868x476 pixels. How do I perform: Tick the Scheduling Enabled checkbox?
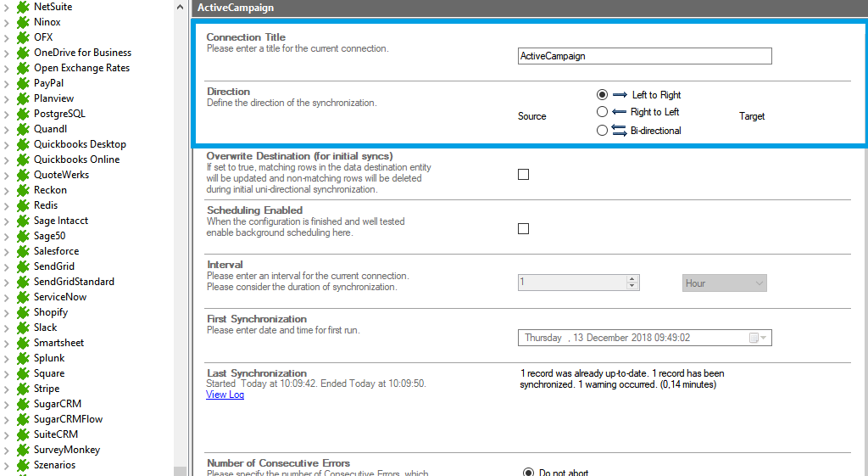pyautogui.click(x=523, y=229)
